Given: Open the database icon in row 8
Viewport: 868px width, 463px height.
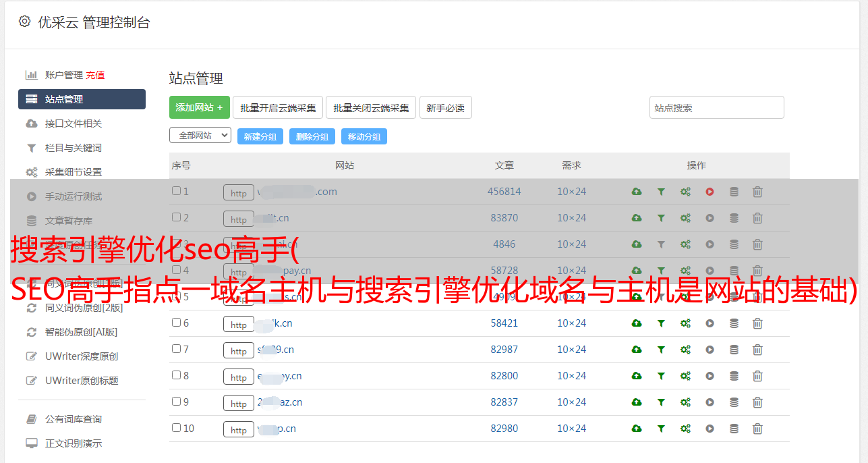Looking at the screenshot, I should (734, 376).
